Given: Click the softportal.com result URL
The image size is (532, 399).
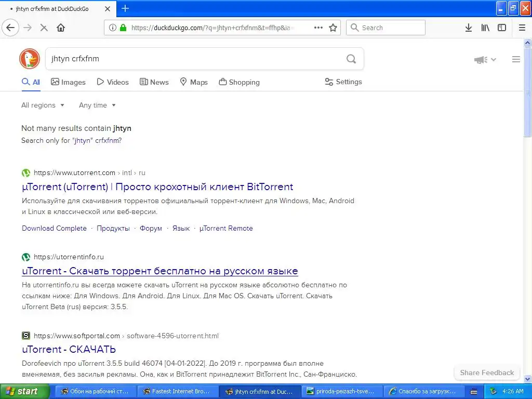Looking at the screenshot, I should (x=77, y=336).
